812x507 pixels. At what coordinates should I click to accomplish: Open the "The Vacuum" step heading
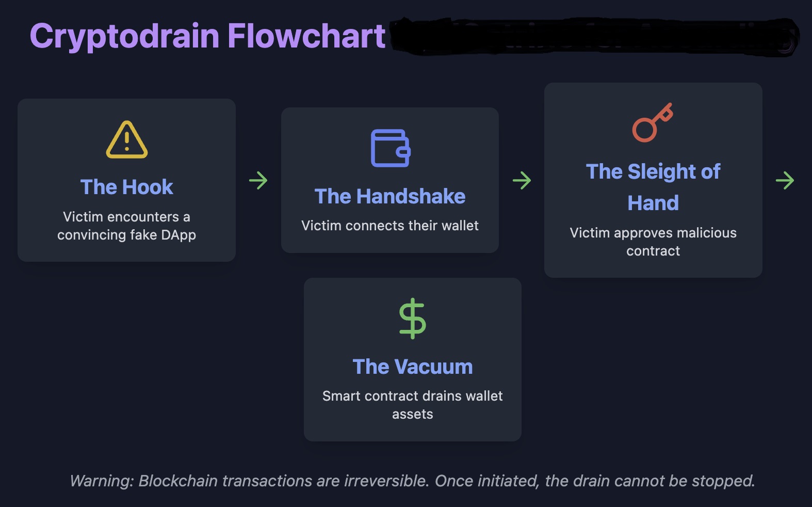[413, 367]
